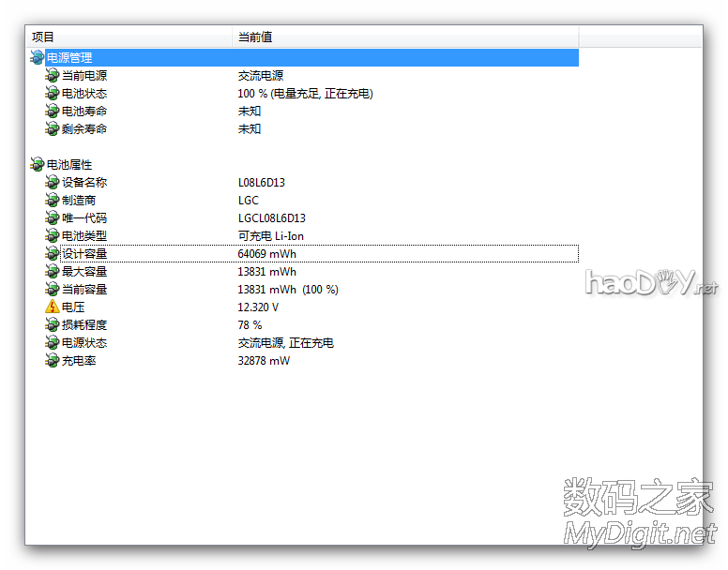
Task: Click the yellow warning icon beside 电压
Action: click(x=52, y=307)
